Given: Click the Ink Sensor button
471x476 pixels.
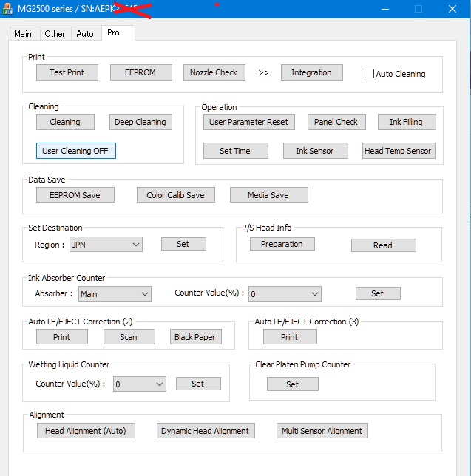Looking at the screenshot, I should pos(314,151).
